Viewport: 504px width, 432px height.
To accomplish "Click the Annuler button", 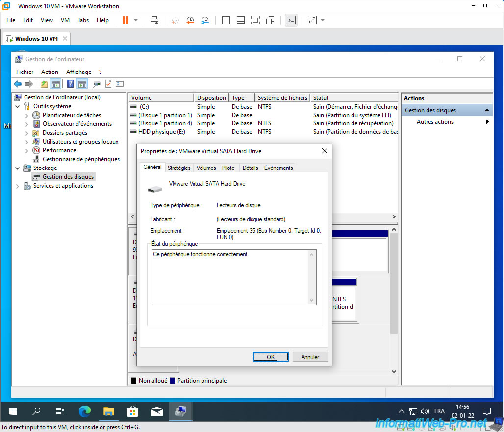I will pyautogui.click(x=310, y=357).
